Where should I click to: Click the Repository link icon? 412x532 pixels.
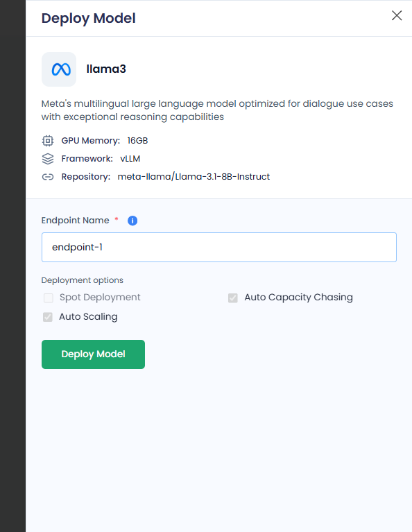[48, 177]
